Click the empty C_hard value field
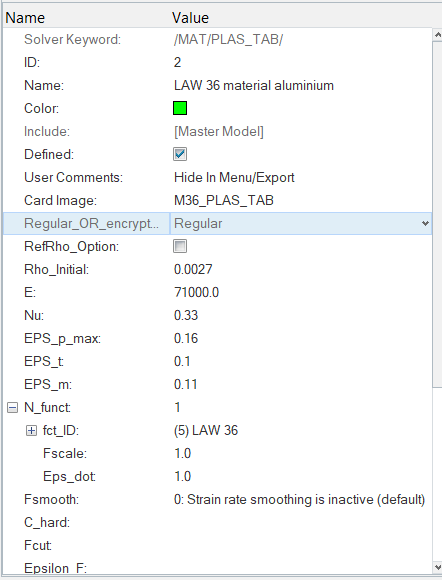The height and width of the screenshot is (580, 442). click(301, 522)
